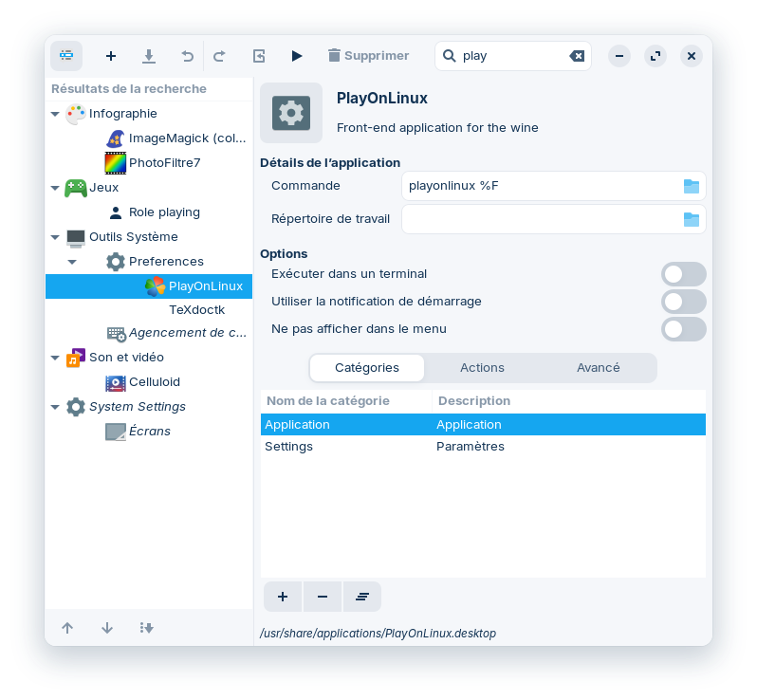757x700 pixels.
Task: Click the launch play icon in toolbar
Action: (x=297, y=56)
